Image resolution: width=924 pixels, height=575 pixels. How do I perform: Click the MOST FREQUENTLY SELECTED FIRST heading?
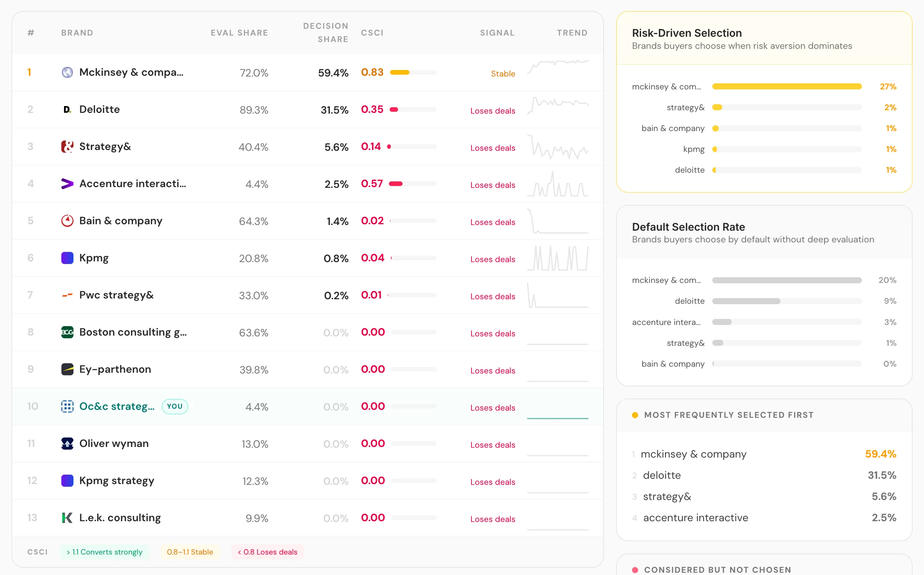tap(729, 415)
